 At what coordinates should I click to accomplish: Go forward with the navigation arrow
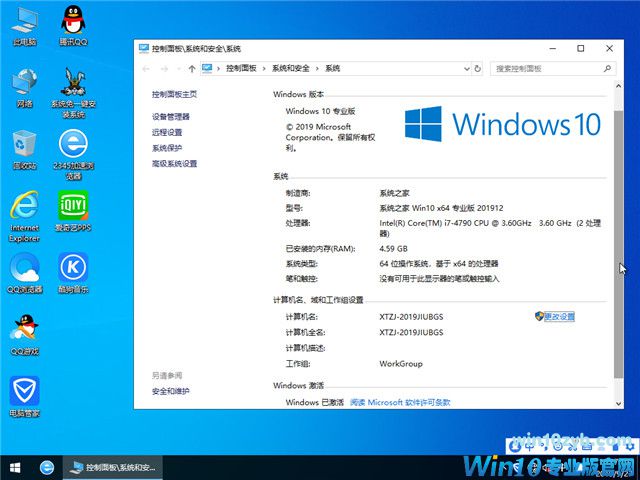pos(164,69)
